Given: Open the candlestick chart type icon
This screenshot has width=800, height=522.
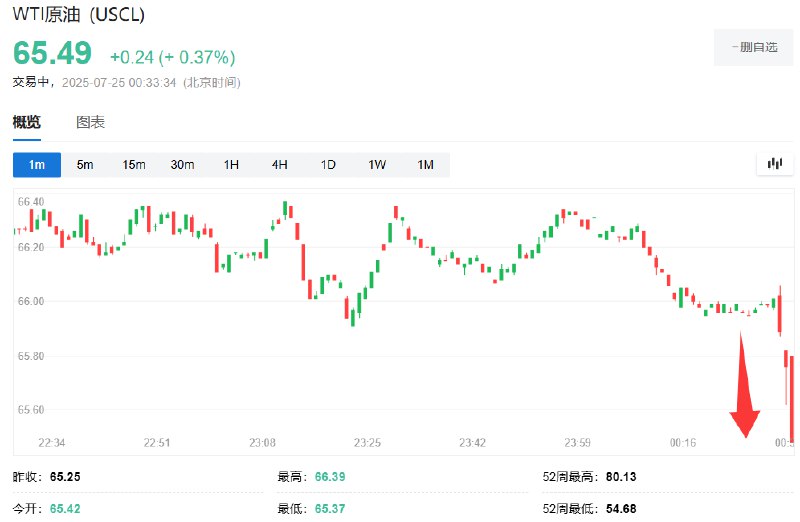Looking at the screenshot, I should click(774, 164).
